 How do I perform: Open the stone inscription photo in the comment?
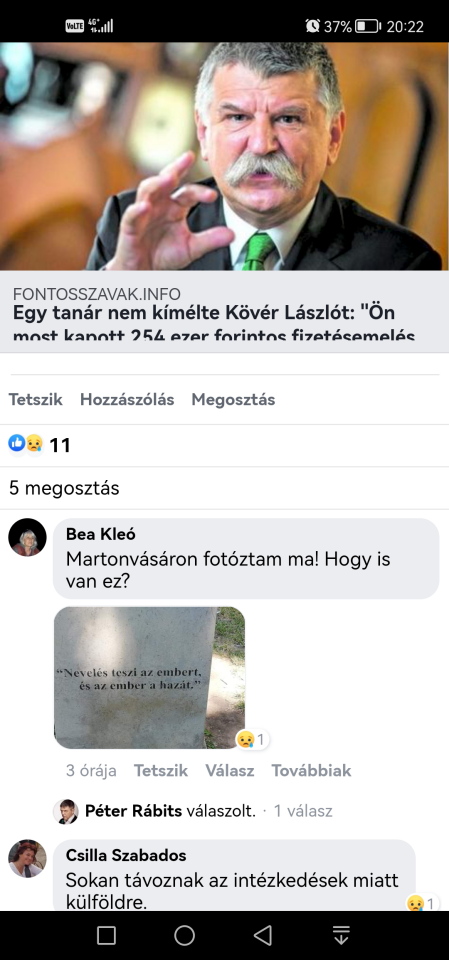149,678
